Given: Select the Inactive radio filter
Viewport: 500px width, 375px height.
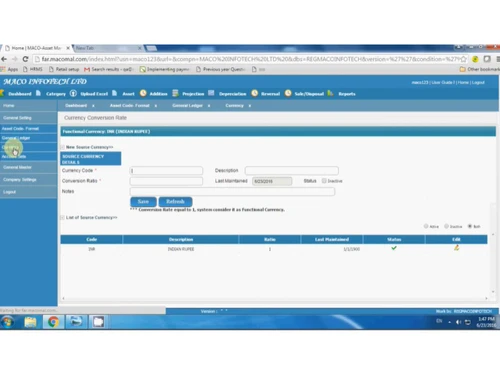Looking at the screenshot, I should 446,226.
